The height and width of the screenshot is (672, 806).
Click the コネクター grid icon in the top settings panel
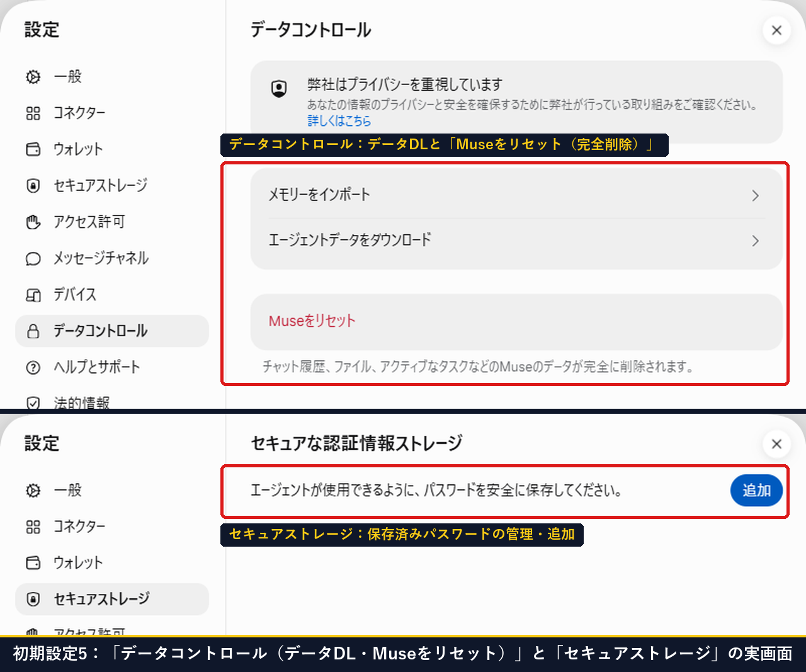click(x=33, y=113)
